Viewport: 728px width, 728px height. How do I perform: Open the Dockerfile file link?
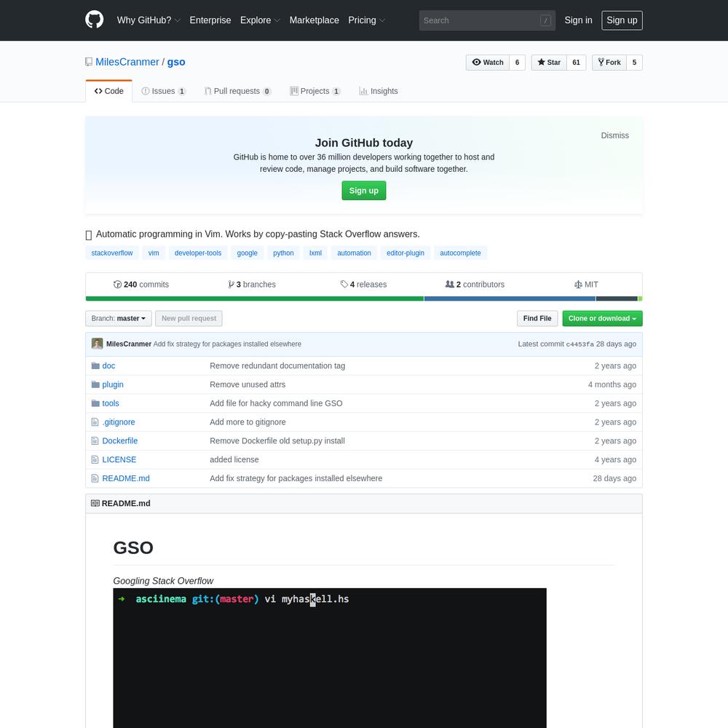[x=120, y=440]
